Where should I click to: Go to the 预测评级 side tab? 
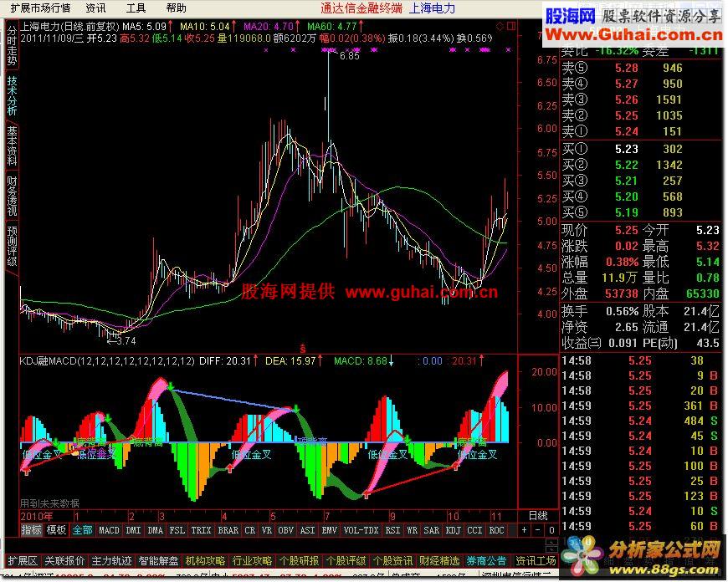12,247
